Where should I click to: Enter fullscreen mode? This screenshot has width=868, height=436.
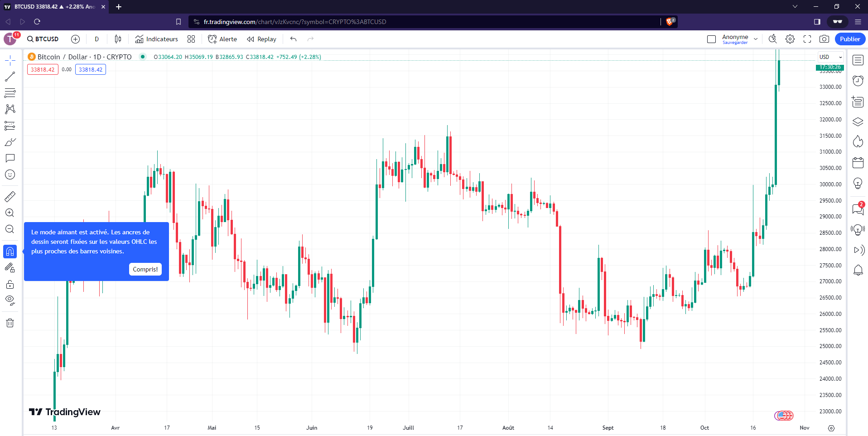click(x=807, y=39)
